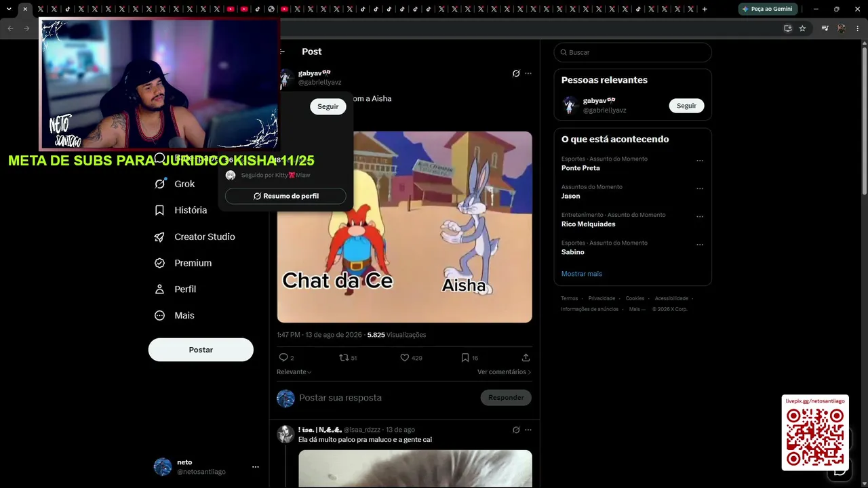The width and height of the screenshot is (868, 488).
Task: Open the more options on gabyav's post
Action: tap(528, 73)
